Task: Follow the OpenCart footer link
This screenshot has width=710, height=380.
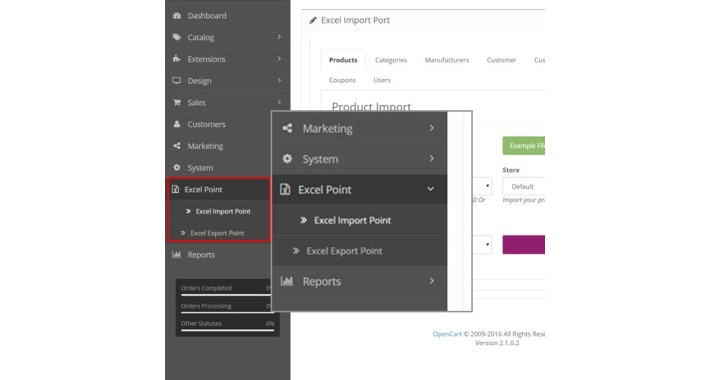Action: click(447, 334)
